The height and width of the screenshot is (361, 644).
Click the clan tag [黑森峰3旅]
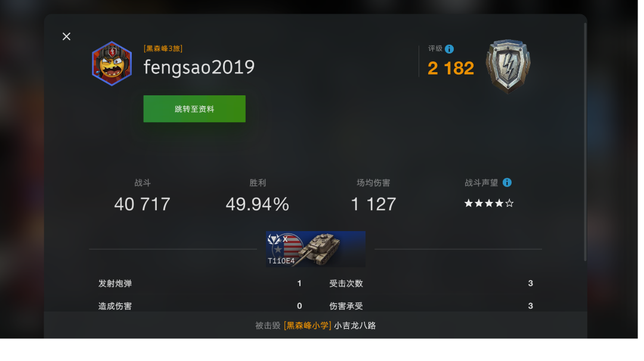point(163,48)
